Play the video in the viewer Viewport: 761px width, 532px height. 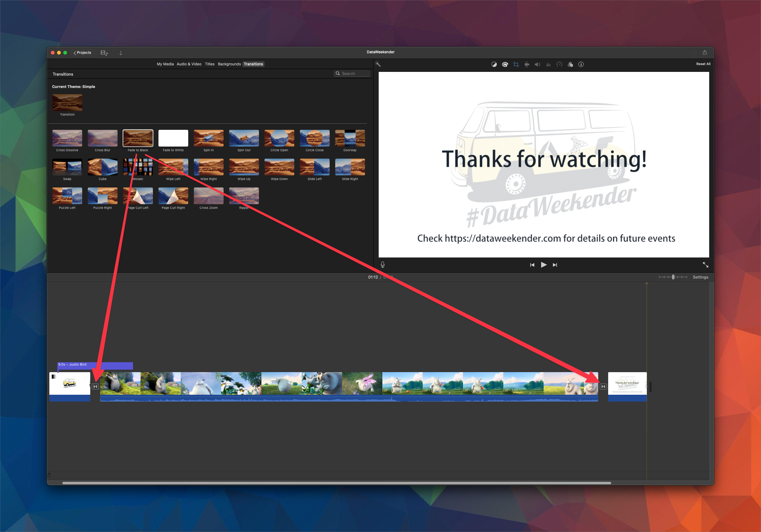coord(544,265)
